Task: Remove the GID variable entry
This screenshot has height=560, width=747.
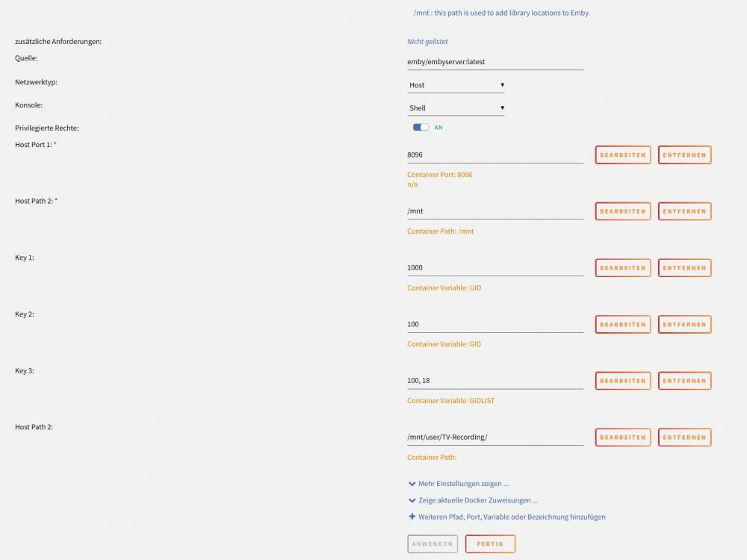Action: coord(684,324)
